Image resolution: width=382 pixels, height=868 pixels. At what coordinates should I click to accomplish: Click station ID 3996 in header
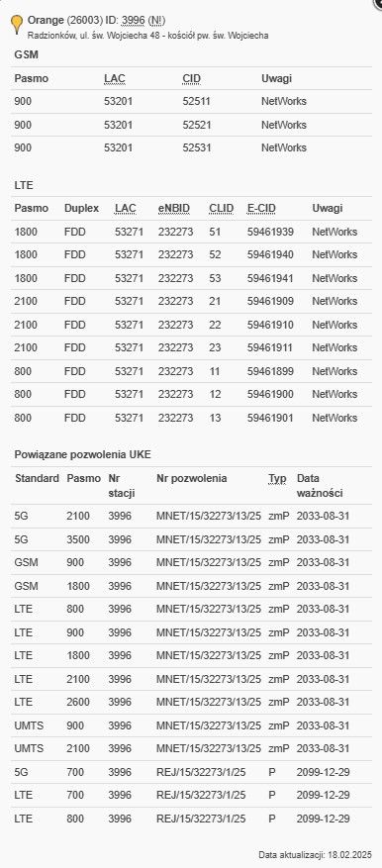(133, 21)
